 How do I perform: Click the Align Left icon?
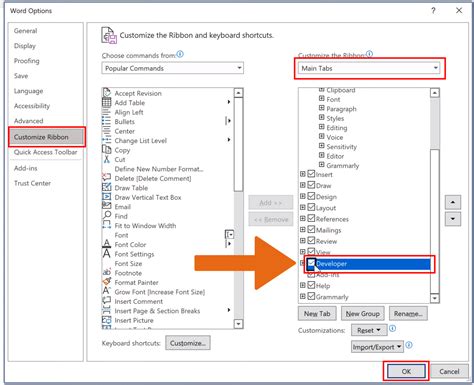[x=106, y=112]
